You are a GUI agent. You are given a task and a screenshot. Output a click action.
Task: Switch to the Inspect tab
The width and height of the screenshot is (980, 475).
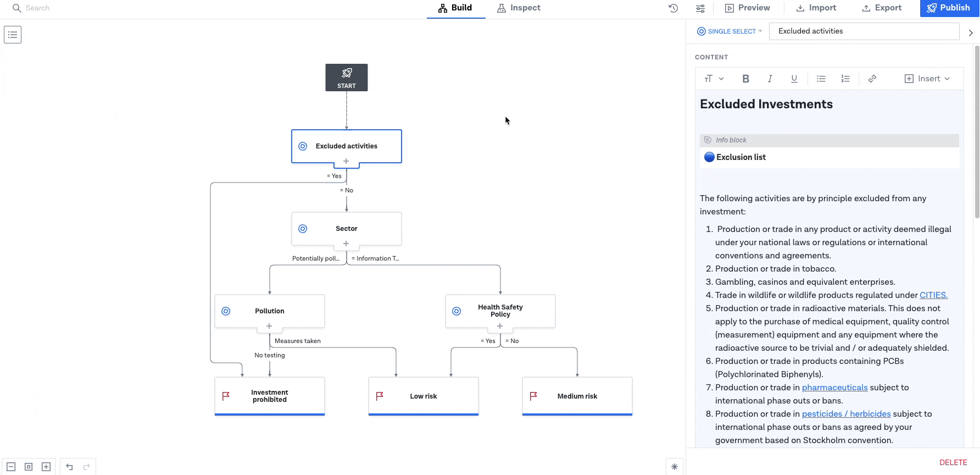(519, 8)
